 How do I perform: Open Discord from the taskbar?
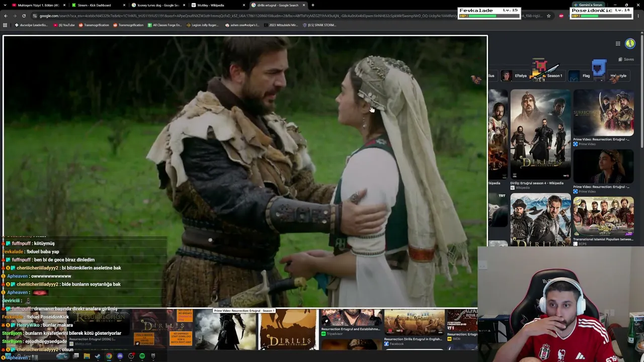pyautogui.click(x=120, y=356)
